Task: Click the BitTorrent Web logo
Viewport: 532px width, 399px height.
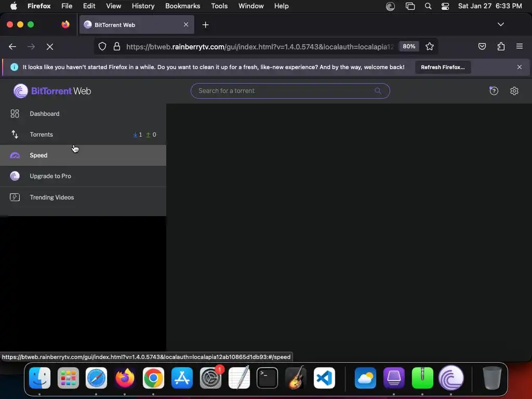Action: click(x=52, y=91)
